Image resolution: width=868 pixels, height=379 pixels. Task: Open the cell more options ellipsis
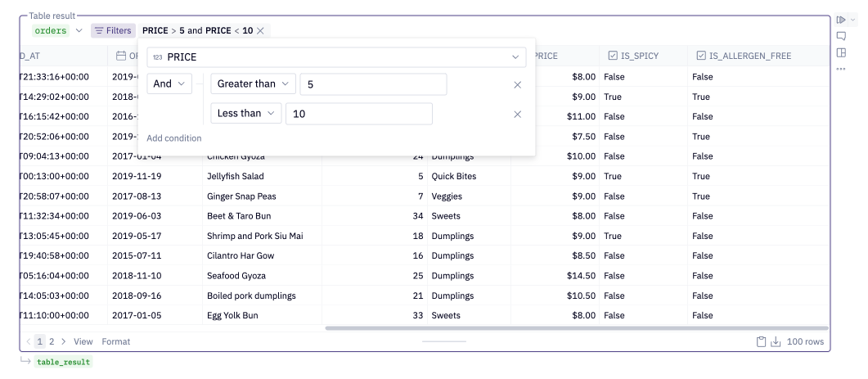[841, 69]
